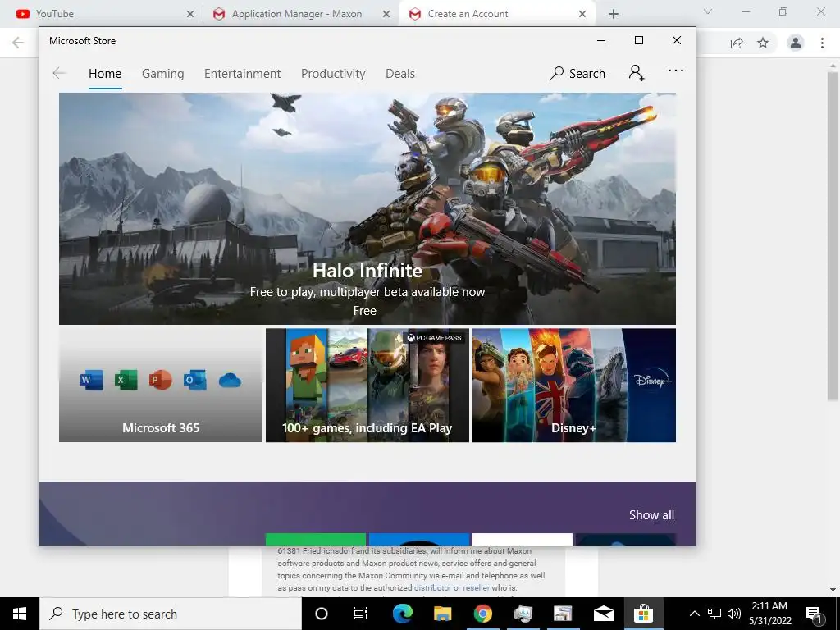840x630 pixels.
Task: Bookmark this page with the star icon
Action: 763,43
